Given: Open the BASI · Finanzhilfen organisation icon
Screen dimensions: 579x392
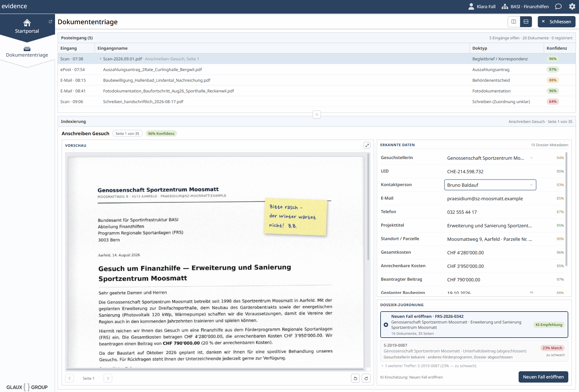Looking at the screenshot, I should pos(505,7).
